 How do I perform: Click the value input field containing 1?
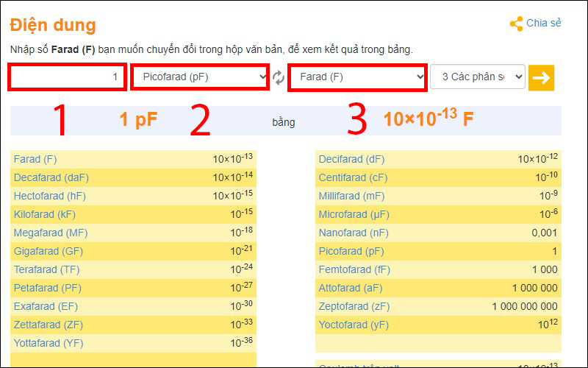click(68, 77)
